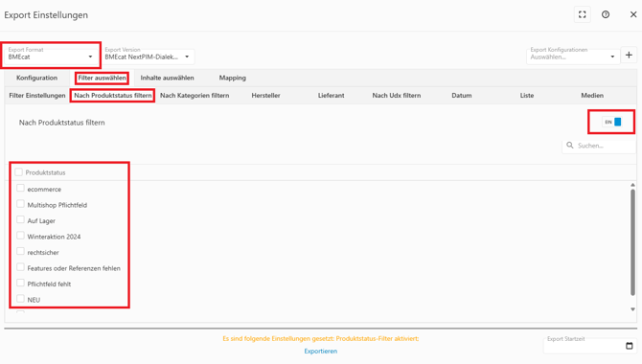Open the help question mark icon

[606, 14]
